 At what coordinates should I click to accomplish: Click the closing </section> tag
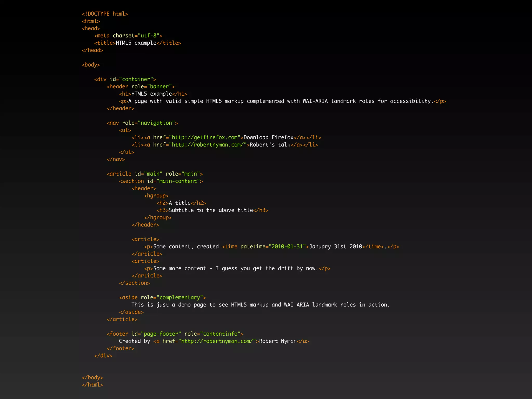pos(135,283)
